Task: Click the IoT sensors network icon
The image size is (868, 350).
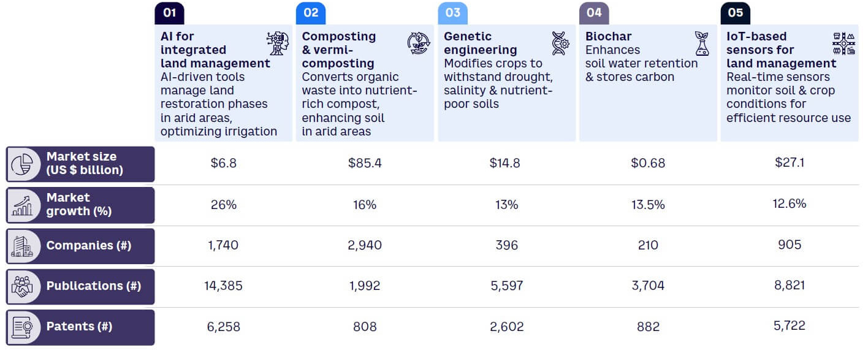Action: [844, 44]
